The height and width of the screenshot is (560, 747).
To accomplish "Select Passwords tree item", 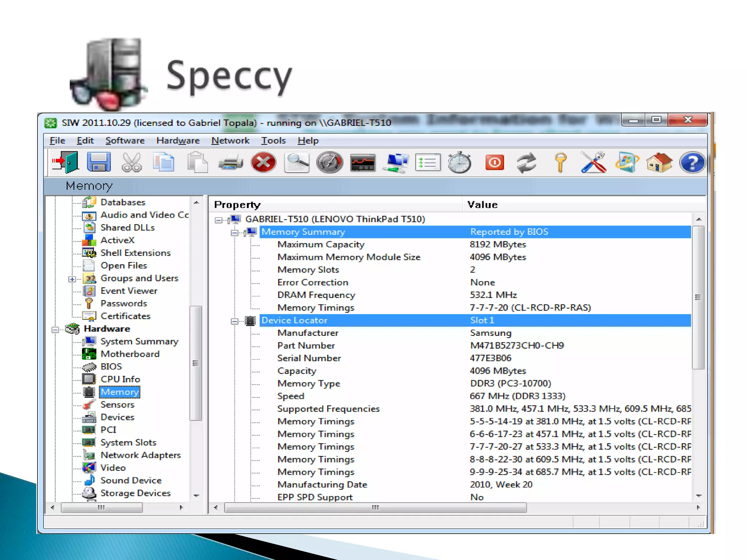I will [x=124, y=303].
